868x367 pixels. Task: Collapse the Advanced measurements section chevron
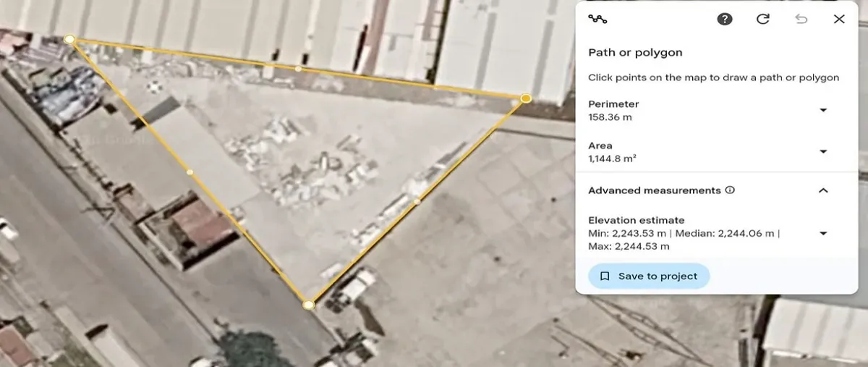(x=823, y=190)
